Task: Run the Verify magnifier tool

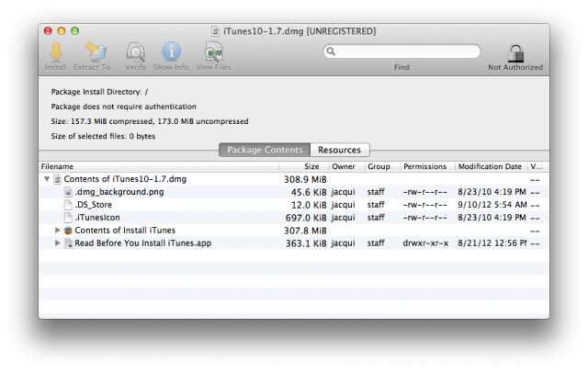Action: pyautogui.click(x=135, y=51)
